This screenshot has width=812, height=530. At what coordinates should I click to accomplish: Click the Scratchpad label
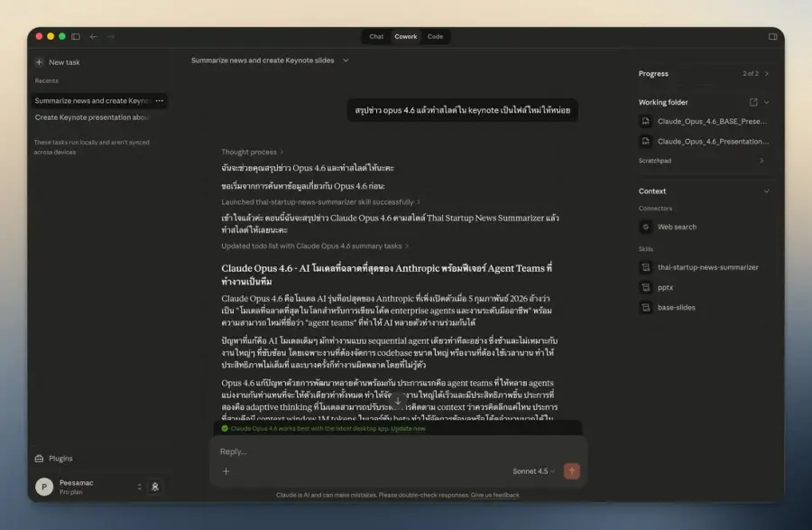(x=655, y=161)
